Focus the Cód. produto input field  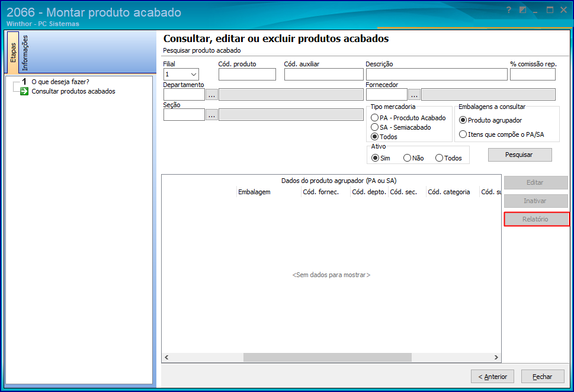tap(247, 74)
